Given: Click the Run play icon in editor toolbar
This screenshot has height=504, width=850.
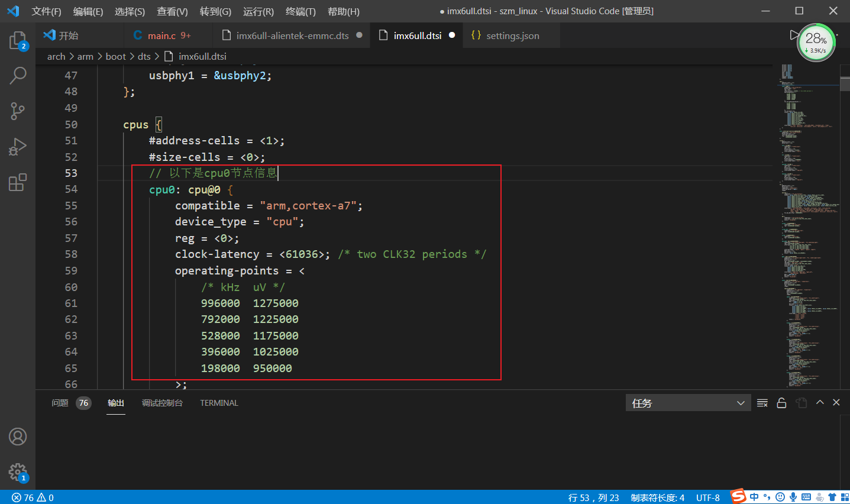Looking at the screenshot, I should (794, 35).
